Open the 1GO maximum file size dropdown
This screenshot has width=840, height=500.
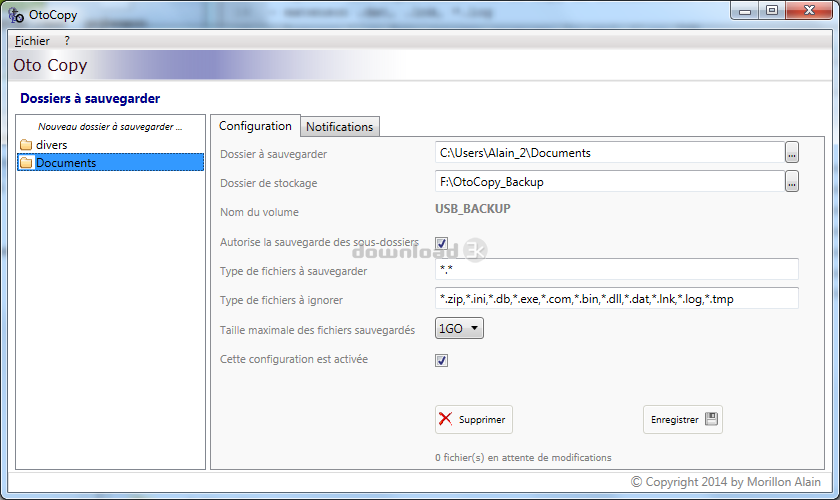coord(459,329)
